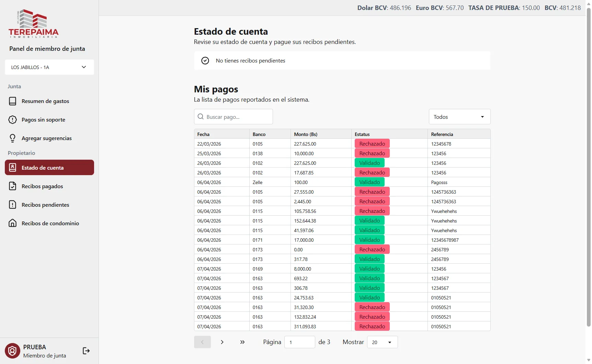Click the Validado green status badge
Viewport: 592px width, 364px height.
tap(369, 163)
